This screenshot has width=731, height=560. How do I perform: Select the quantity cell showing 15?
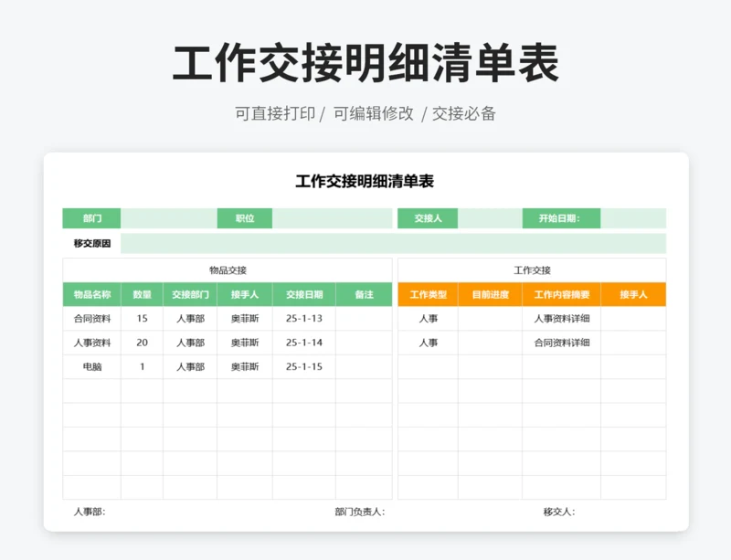tap(142, 319)
